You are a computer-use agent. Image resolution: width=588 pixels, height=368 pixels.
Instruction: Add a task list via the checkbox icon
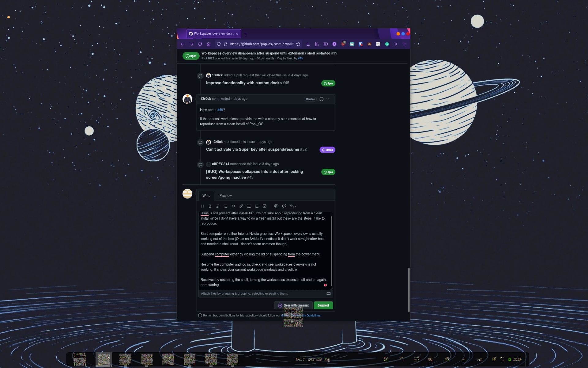tap(265, 206)
